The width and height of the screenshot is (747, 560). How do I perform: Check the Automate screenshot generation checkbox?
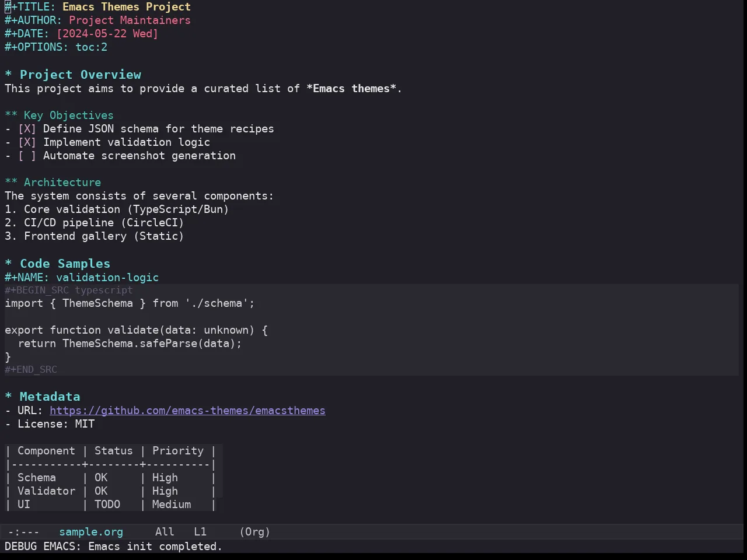tap(27, 156)
